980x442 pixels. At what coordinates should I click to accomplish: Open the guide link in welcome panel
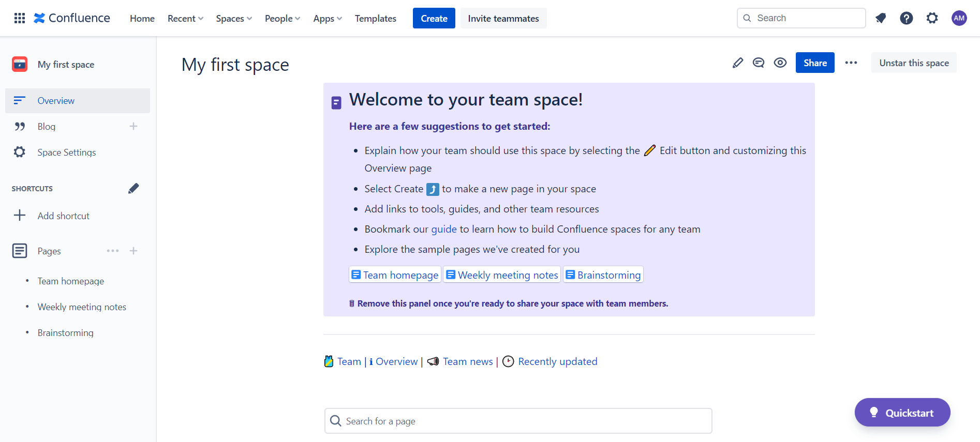pos(444,229)
